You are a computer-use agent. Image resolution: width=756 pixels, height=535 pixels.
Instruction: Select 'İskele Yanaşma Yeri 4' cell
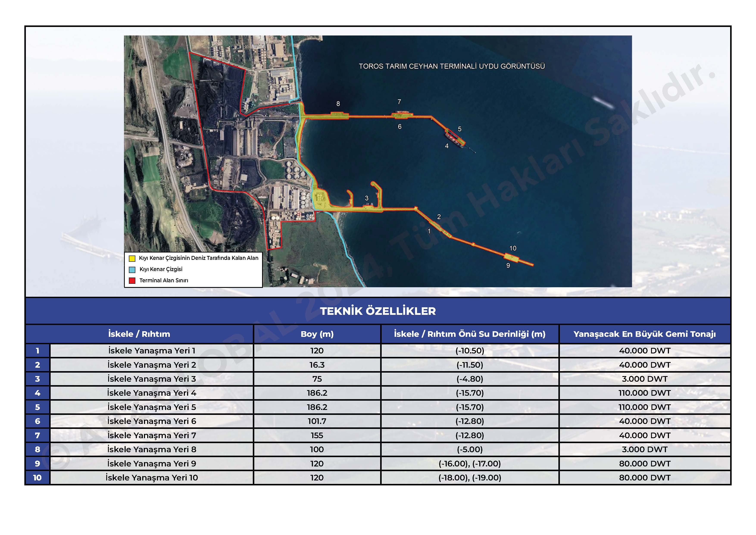coord(152,393)
